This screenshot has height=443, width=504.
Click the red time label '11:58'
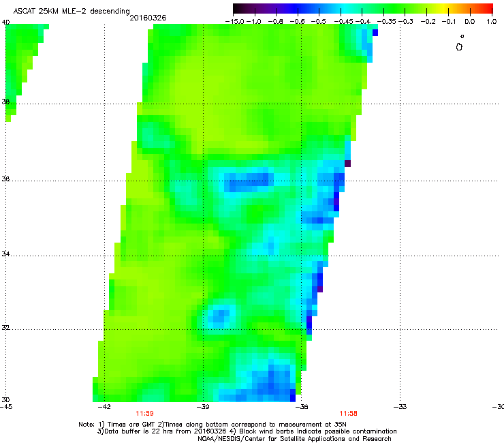pos(349,414)
